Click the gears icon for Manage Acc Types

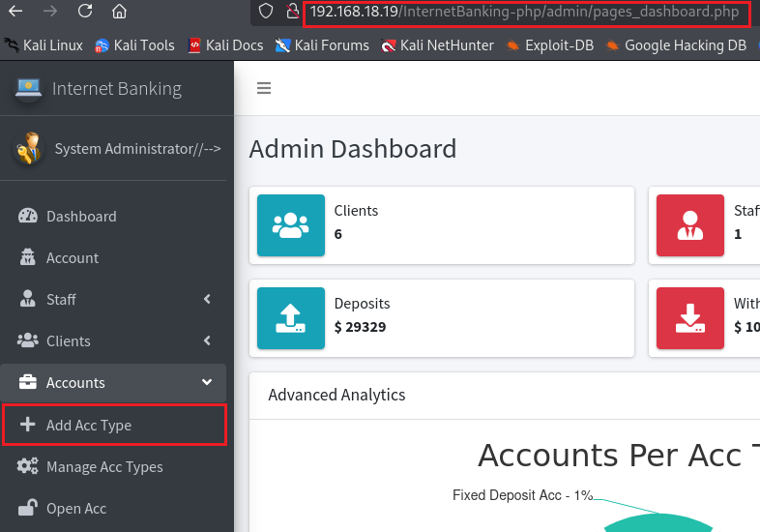pos(28,466)
